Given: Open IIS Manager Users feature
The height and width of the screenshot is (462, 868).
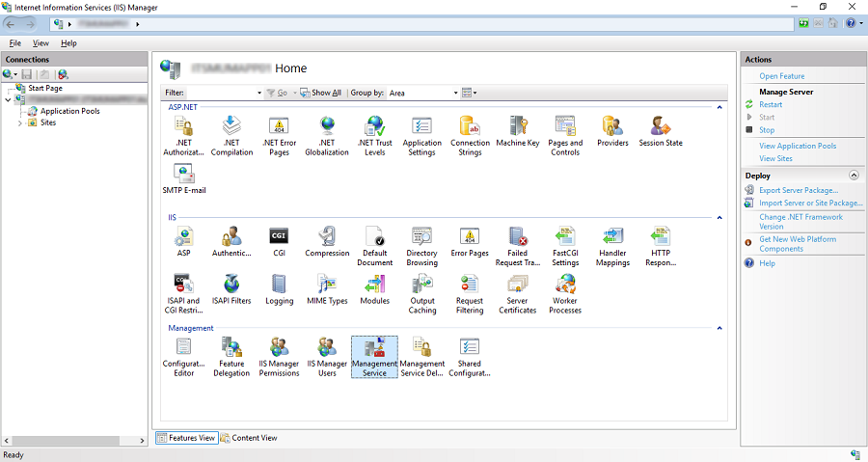Looking at the screenshot, I should click(x=327, y=357).
